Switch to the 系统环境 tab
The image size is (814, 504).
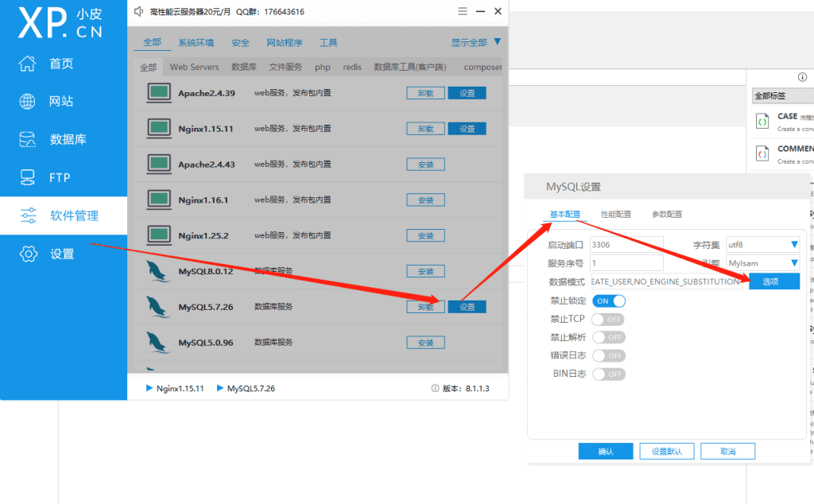[196, 43]
